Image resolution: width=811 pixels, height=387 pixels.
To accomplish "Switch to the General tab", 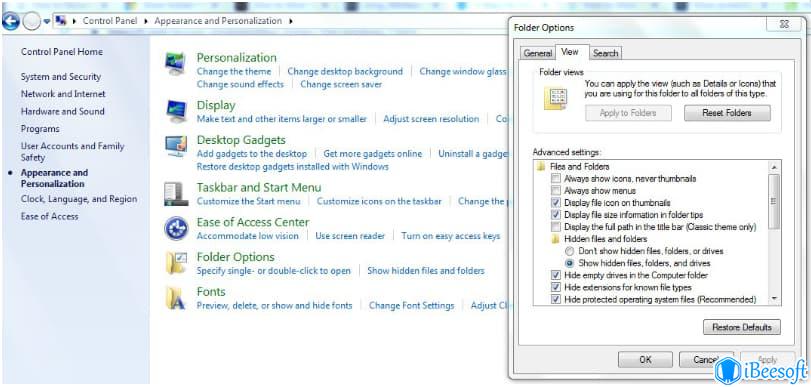I will (538, 53).
